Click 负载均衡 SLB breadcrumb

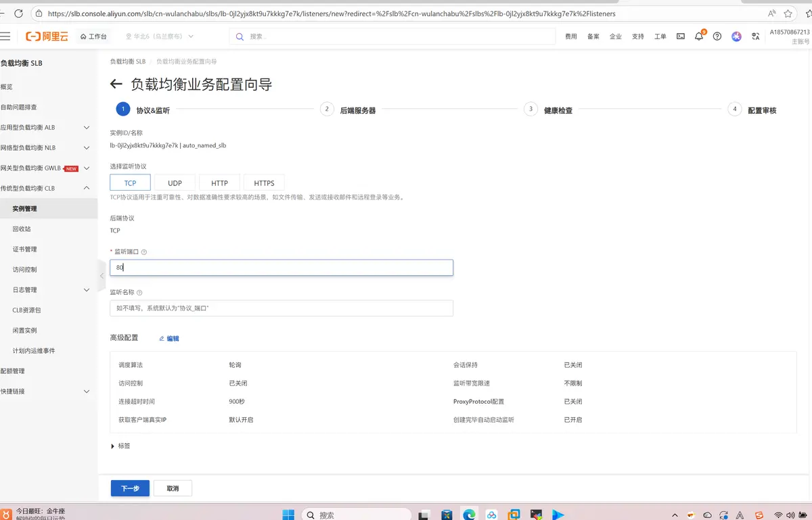coord(128,62)
